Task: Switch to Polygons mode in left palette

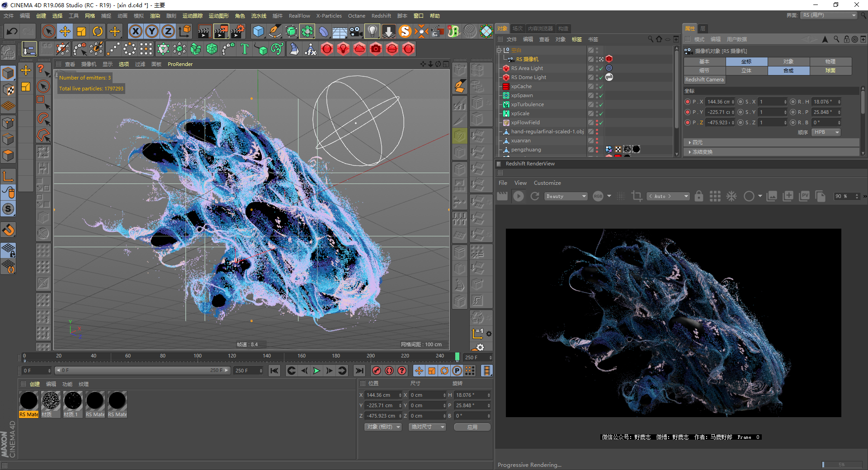Action: tap(9, 155)
